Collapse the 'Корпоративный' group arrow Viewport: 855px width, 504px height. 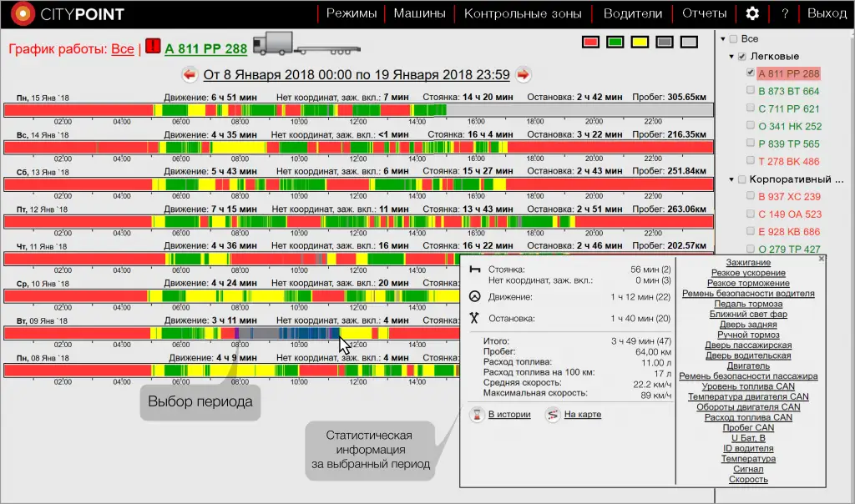[x=731, y=179]
